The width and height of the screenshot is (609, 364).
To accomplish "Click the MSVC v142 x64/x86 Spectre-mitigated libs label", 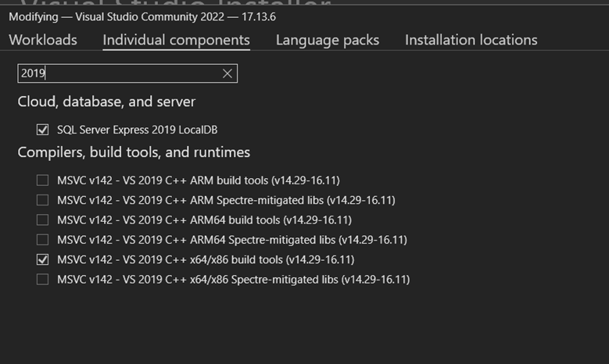I will [x=234, y=280].
